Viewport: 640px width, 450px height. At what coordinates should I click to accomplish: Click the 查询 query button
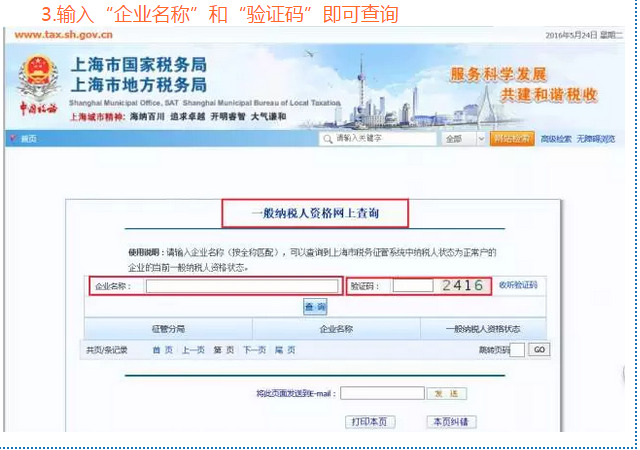(315, 307)
